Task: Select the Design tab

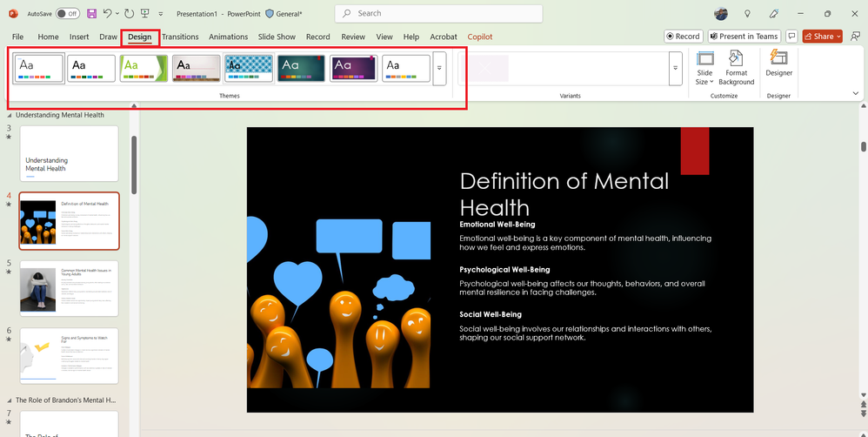Action: (x=139, y=37)
